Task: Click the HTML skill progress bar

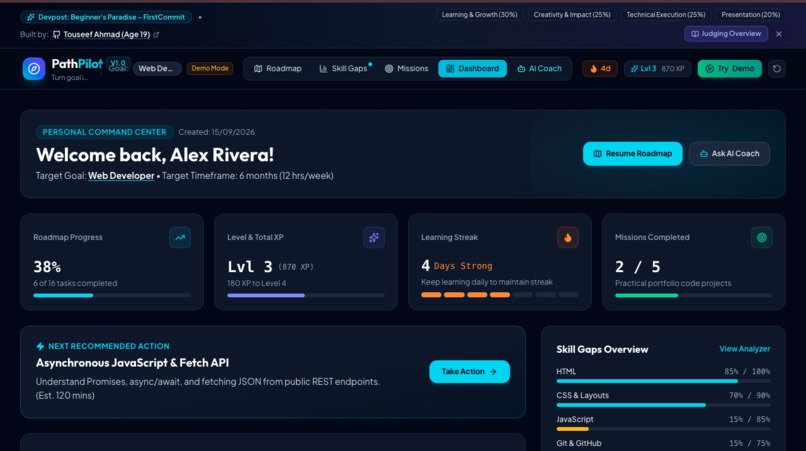Action: click(x=663, y=381)
